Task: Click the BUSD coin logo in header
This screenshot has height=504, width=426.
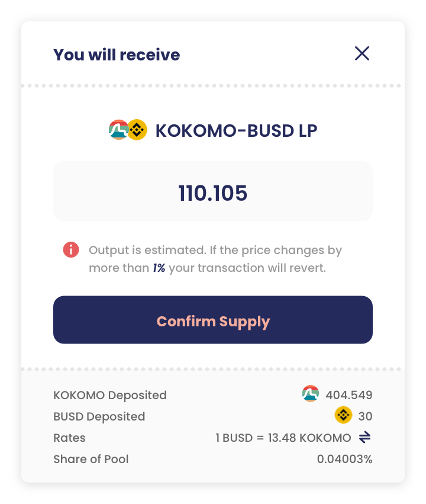Action: pyautogui.click(x=137, y=130)
